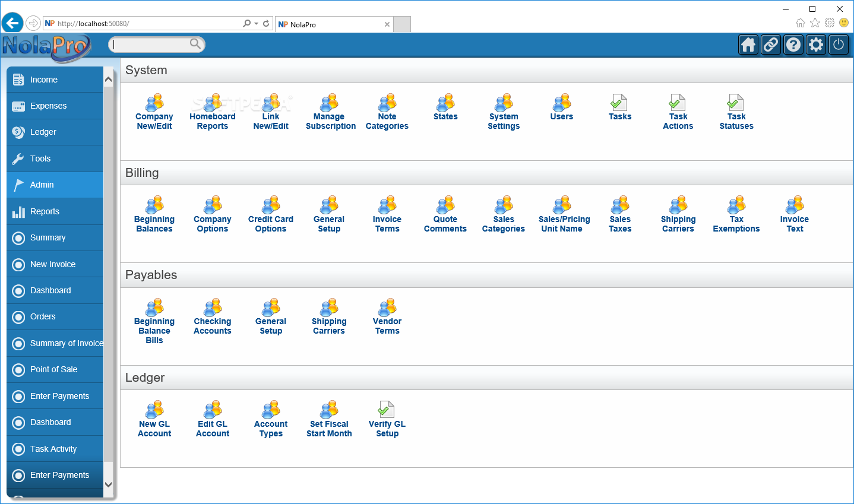Viewport: 854px width, 504px height.
Task: Open Credit Card Options
Action: tap(271, 214)
